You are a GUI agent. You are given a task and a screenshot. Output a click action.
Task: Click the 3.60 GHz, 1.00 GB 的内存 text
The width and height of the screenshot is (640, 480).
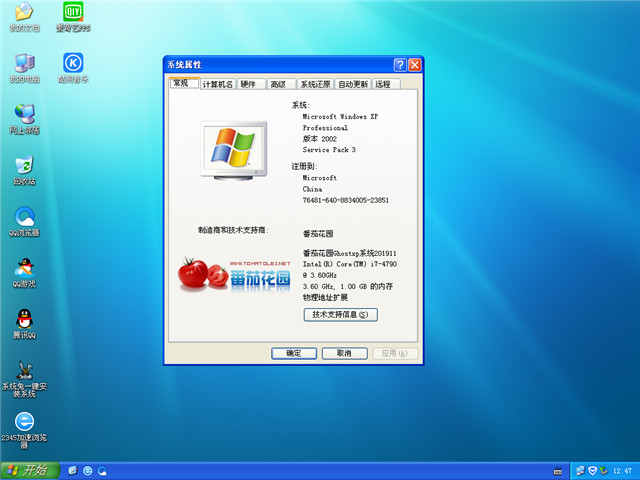click(x=348, y=287)
